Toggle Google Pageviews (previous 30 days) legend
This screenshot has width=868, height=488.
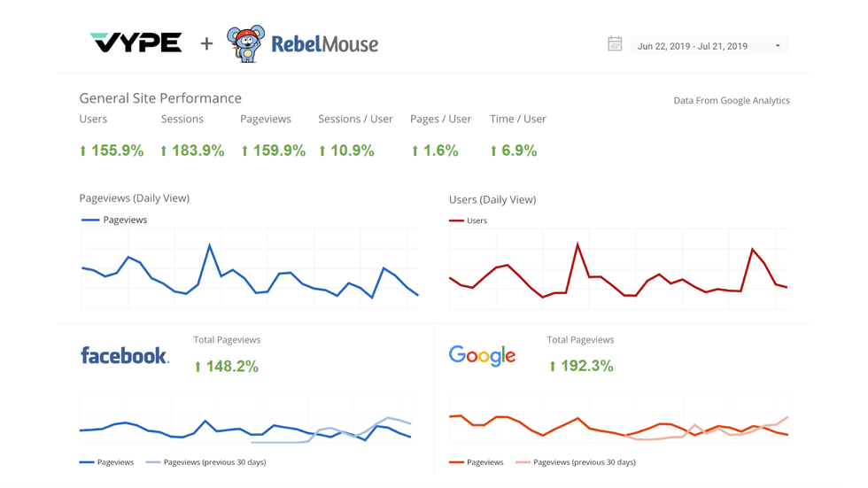[x=576, y=462]
